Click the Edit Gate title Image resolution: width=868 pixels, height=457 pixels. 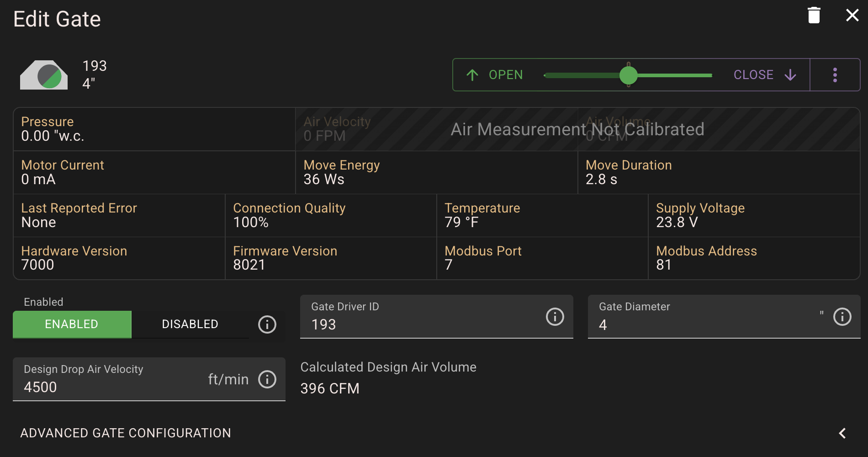pyautogui.click(x=57, y=19)
